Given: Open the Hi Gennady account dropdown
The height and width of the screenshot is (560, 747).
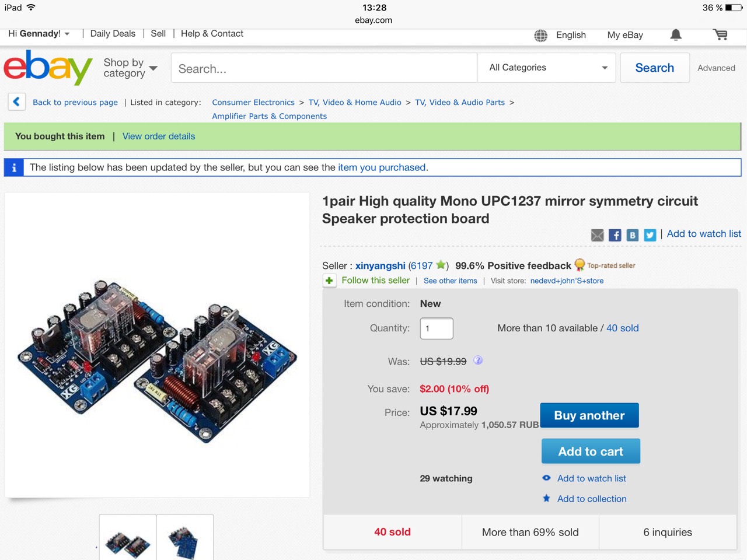Looking at the screenshot, I should tap(39, 34).
